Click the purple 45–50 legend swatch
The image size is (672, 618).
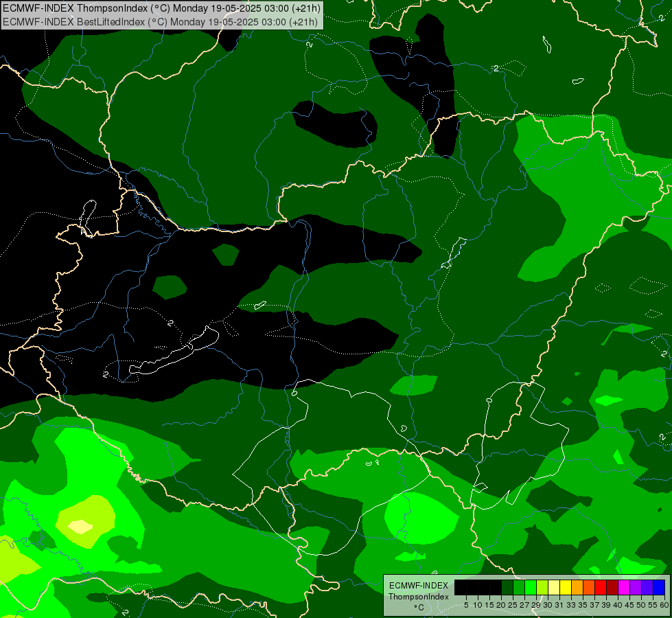[x=636, y=587]
